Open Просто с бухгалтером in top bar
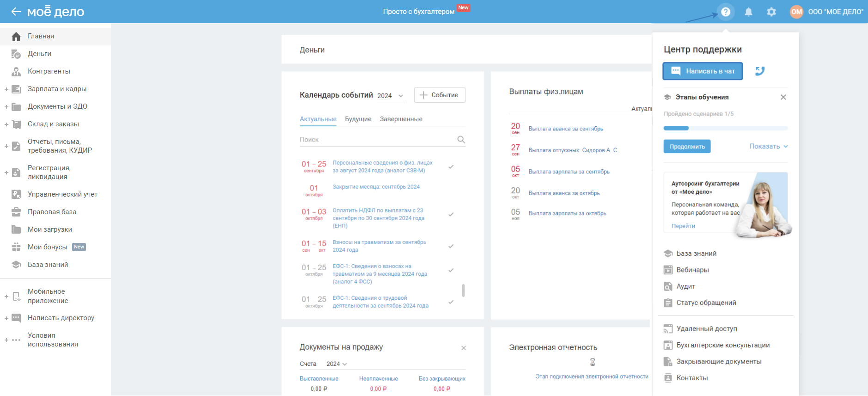This screenshot has height=396, width=868. pyautogui.click(x=419, y=12)
